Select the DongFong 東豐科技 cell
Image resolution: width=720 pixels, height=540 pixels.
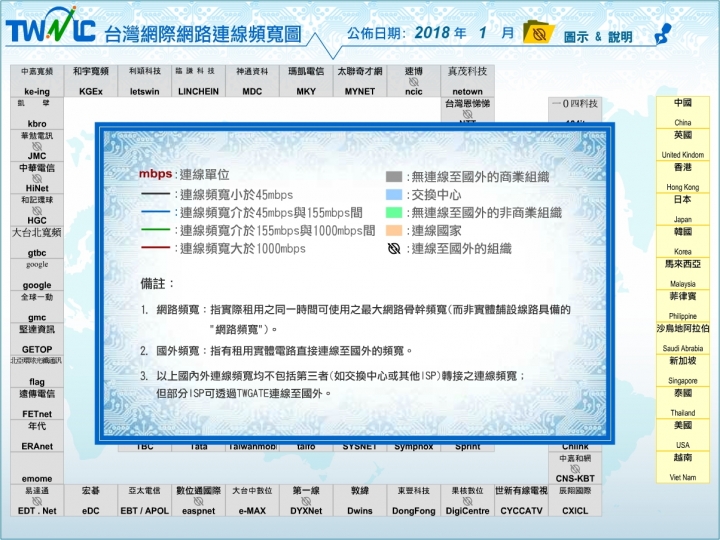[414, 501]
